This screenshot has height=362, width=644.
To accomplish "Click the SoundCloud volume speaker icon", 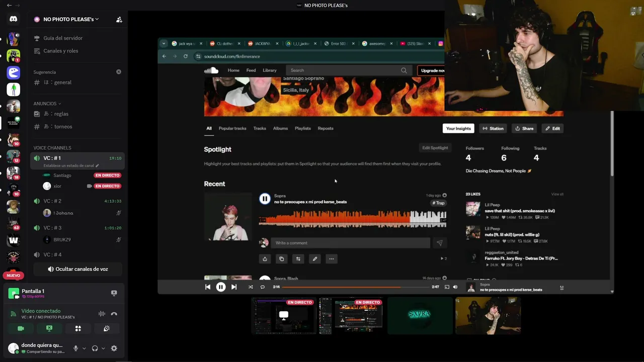I will (x=455, y=287).
